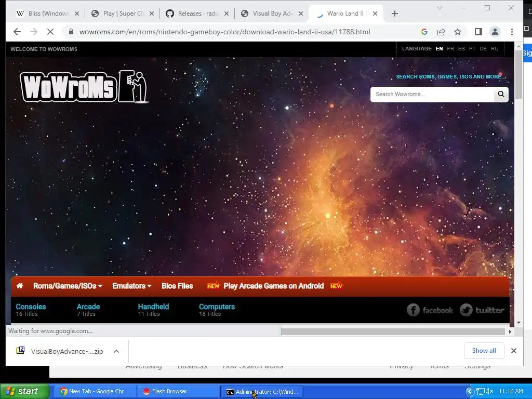Screen dimensions: 532x399
Task: Go to Wowroms home via house icon
Action: 20,286
